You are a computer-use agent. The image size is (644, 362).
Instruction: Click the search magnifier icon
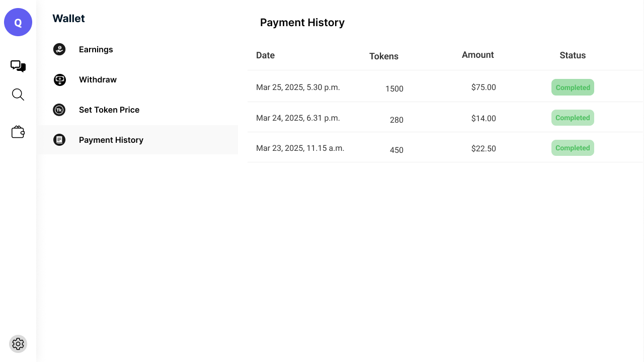(x=18, y=95)
